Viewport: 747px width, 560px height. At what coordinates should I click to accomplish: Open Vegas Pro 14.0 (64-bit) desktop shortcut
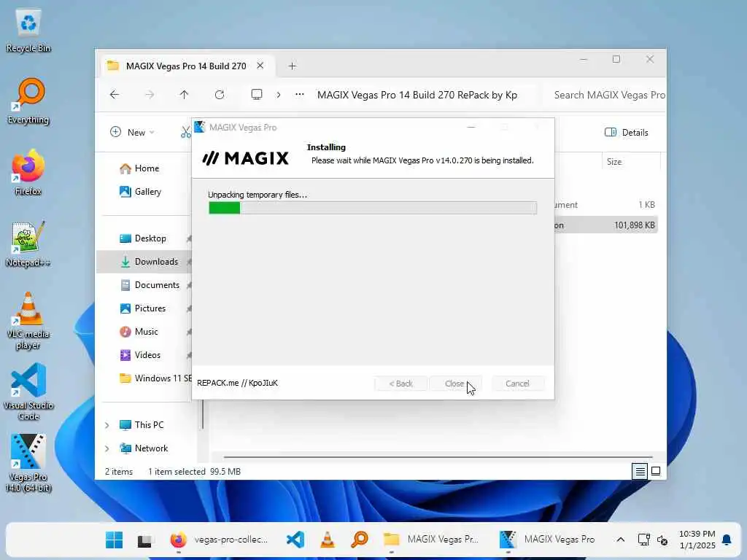(28, 463)
